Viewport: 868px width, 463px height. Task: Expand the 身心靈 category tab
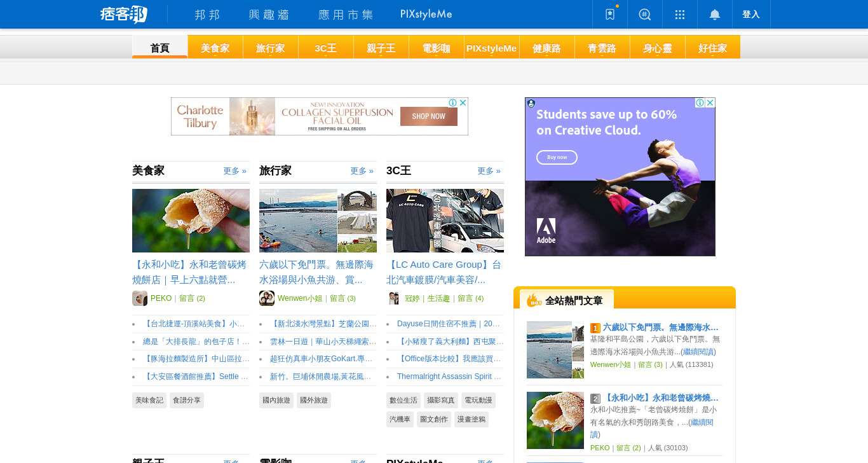coord(657,47)
